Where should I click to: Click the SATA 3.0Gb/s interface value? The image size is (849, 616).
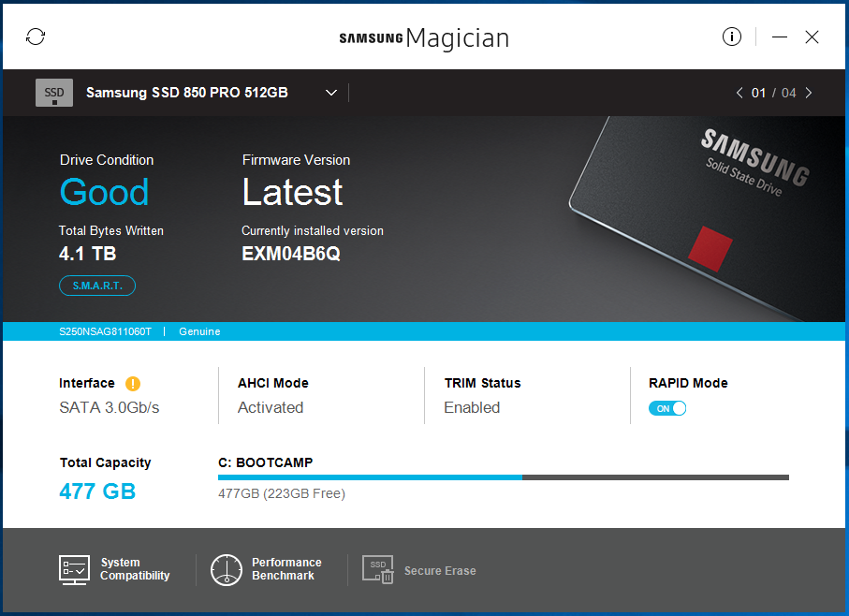tap(110, 407)
